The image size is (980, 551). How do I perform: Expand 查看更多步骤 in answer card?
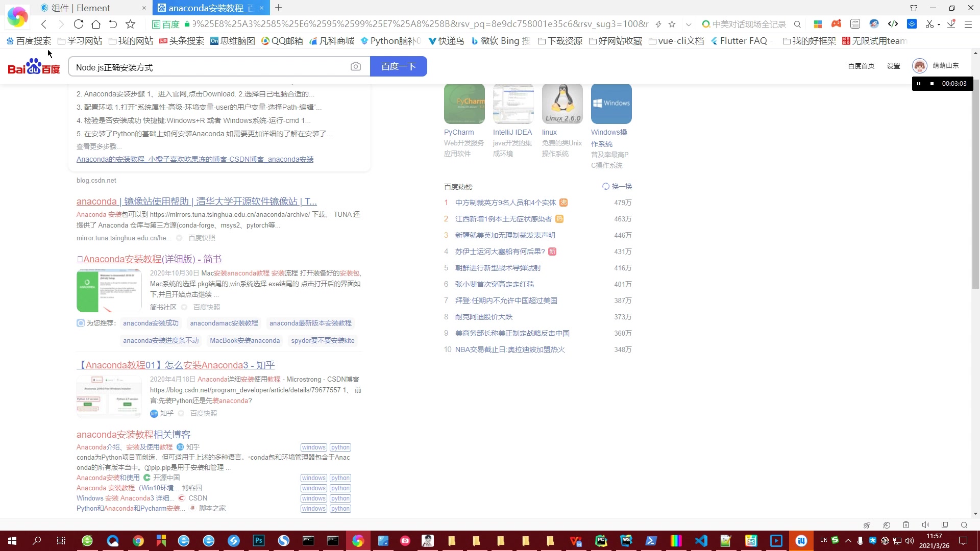pyautogui.click(x=99, y=146)
